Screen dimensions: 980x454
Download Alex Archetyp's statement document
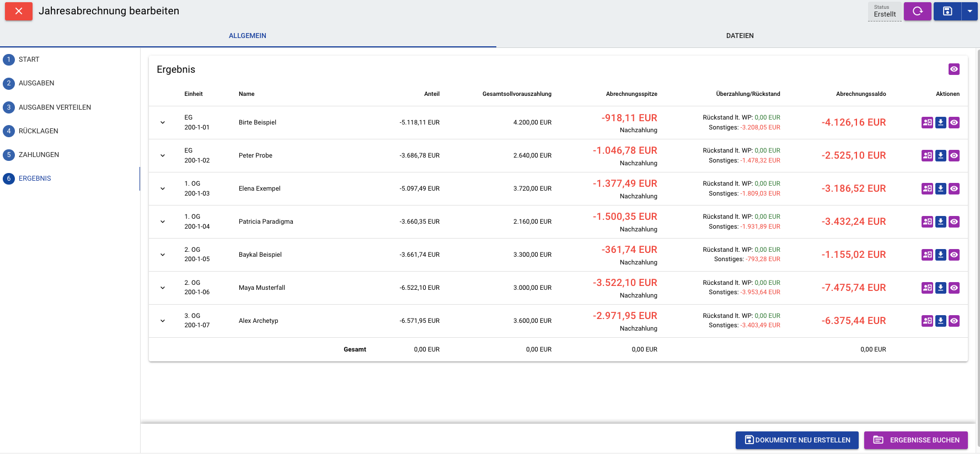(941, 321)
